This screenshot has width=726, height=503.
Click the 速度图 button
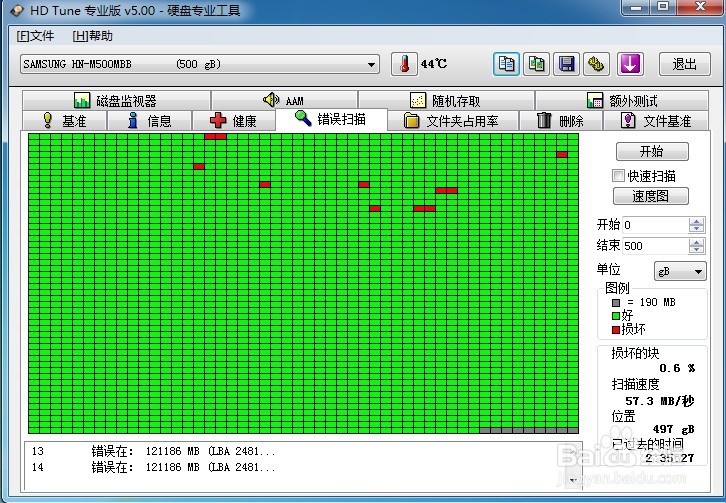click(x=651, y=196)
